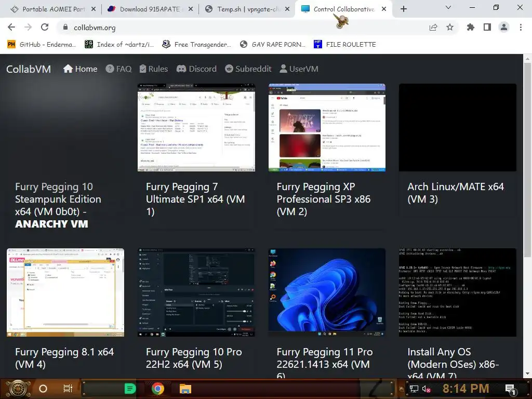532x399 pixels.
Task: Open the Rules navbar link
Action: point(154,69)
